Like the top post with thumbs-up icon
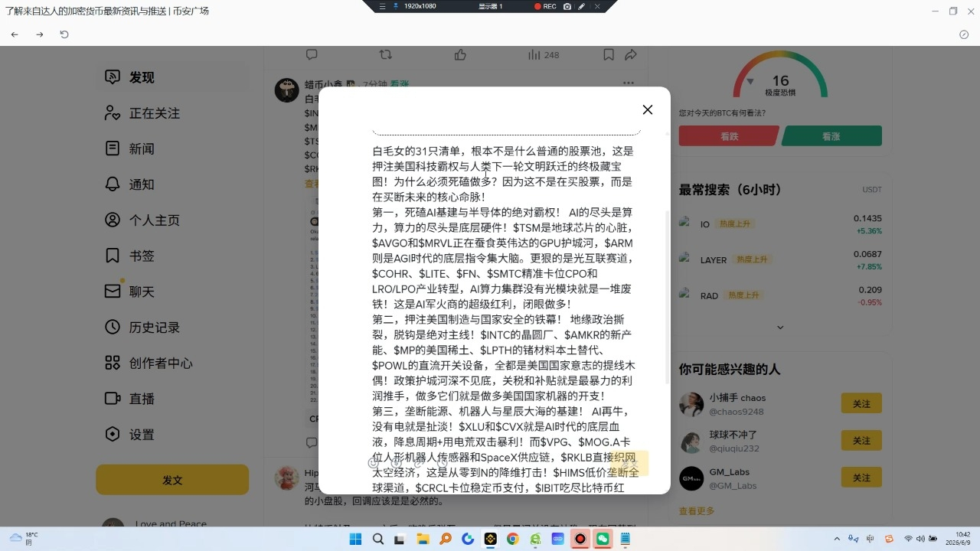This screenshot has height=551, width=980. point(460,55)
